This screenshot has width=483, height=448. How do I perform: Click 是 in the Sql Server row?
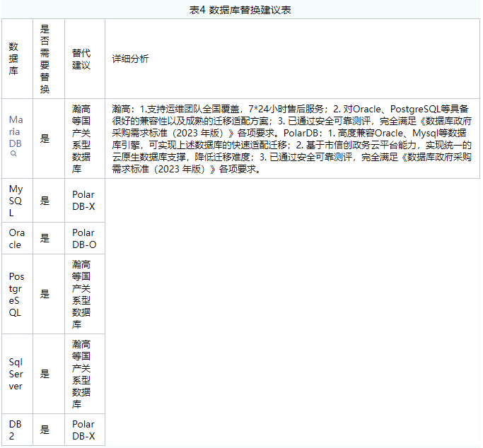[x=45, y=374]
